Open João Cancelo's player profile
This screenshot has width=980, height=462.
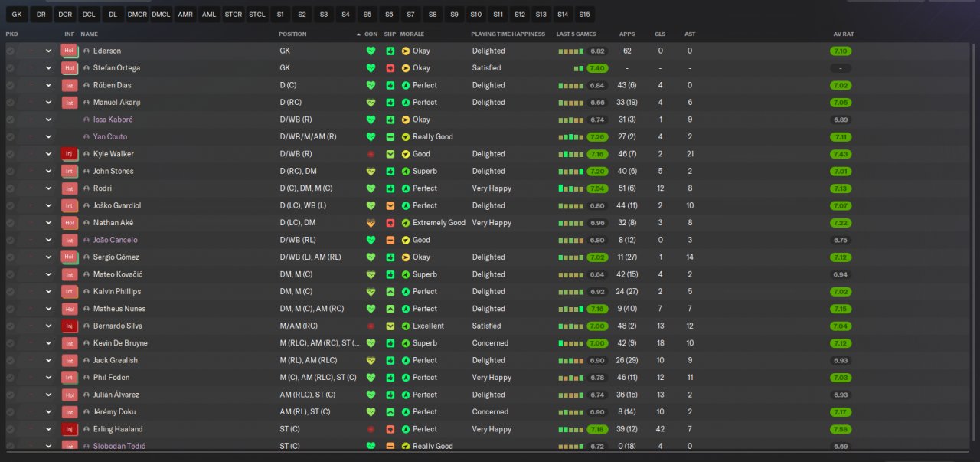pos(116,240)
